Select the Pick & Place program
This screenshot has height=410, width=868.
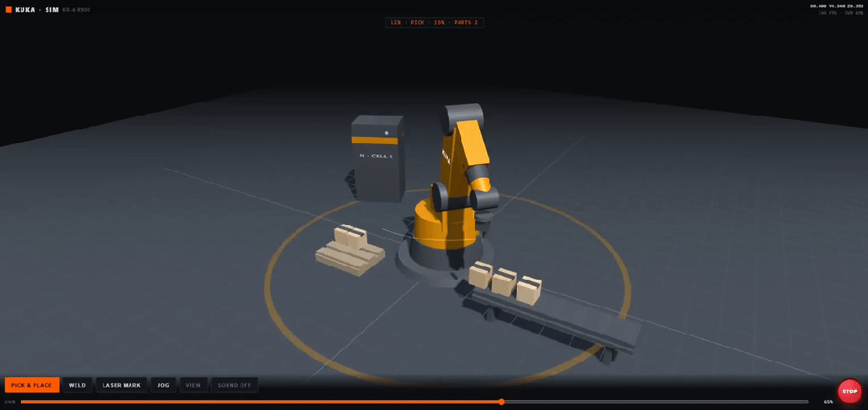pyautogui.click(x=31, y=385)
